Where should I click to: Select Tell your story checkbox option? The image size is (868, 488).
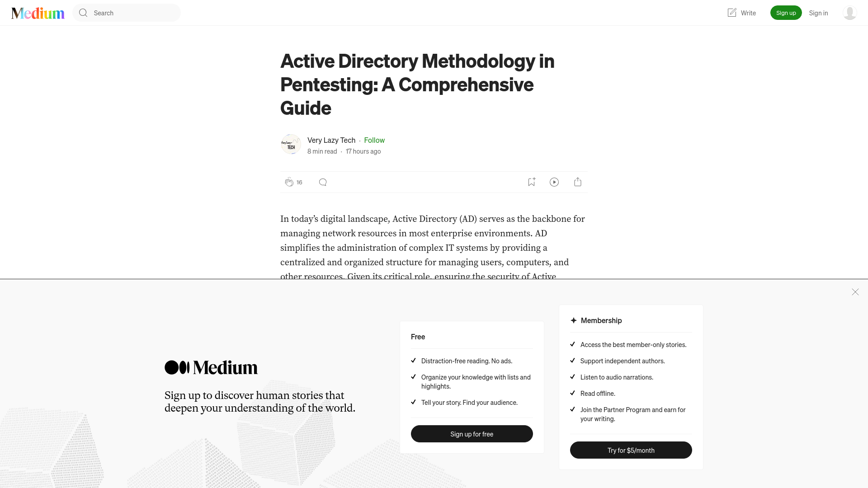[414, 402]
